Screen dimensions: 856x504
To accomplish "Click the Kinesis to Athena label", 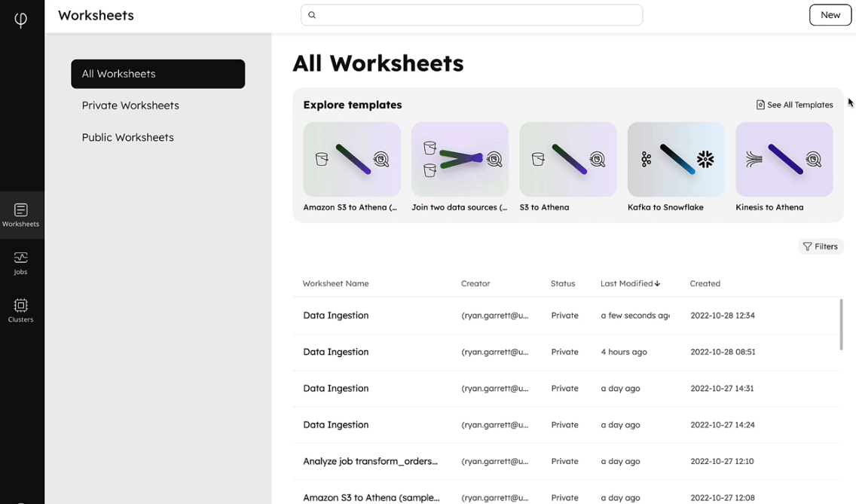I will pyautogui.click(x=769, y=207).
